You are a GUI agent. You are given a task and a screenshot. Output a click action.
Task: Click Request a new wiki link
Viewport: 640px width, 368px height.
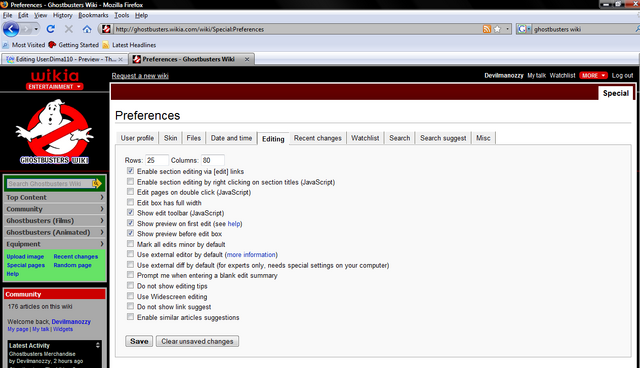[x=140, y=75]
